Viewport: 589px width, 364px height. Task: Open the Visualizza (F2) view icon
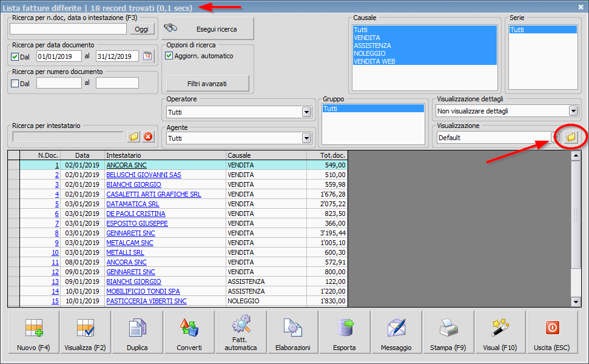tap(86, 328)
